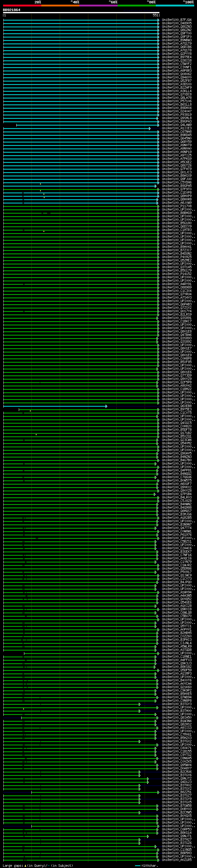Select the cyan alignment bar for Q4LAW9

pyautogui.click(x=87, y=125)
